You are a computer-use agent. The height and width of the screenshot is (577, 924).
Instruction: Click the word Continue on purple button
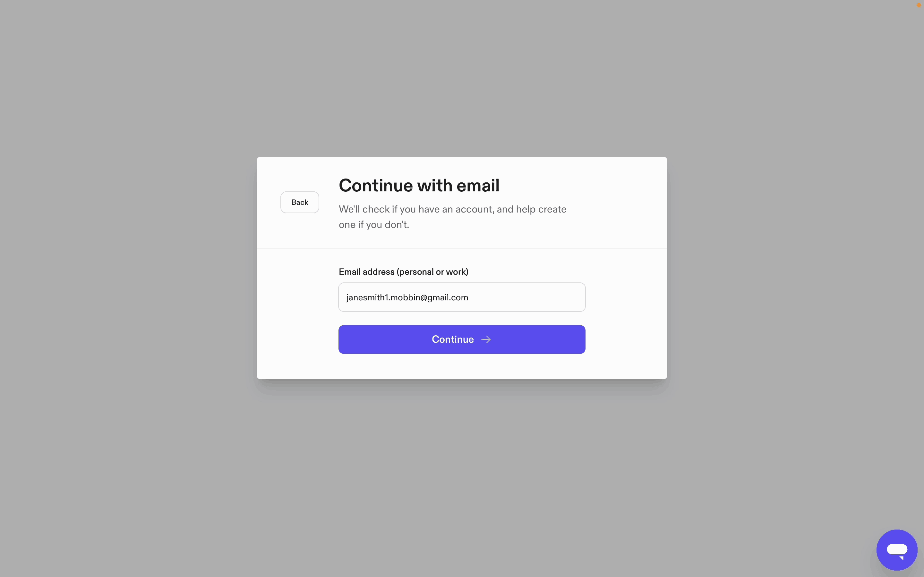[x=452, y=339]
